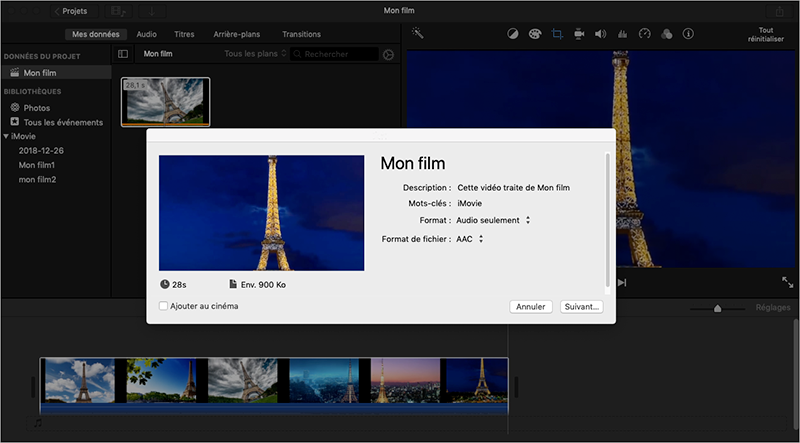Open stabilization camera icon
The width and height of the screenshot is (800, 443).
coord(579,34)
